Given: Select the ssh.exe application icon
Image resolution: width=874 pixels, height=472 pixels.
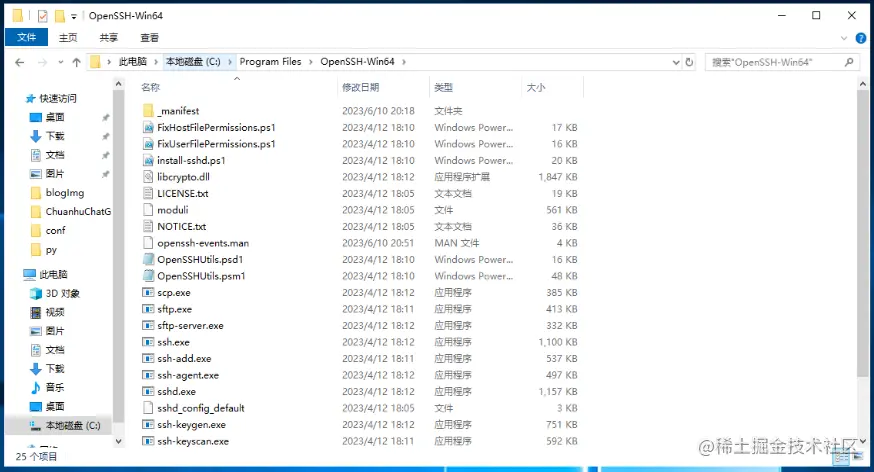Looking at the screenshot, I should (x=148, y=342).
